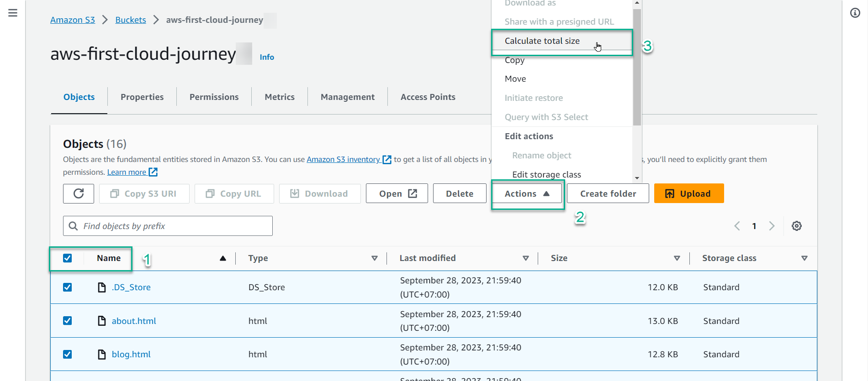This screenshot has width=868, height=381.
Task: Open Amazon S3 breadcrumb link
Action: tap(73, 20)
